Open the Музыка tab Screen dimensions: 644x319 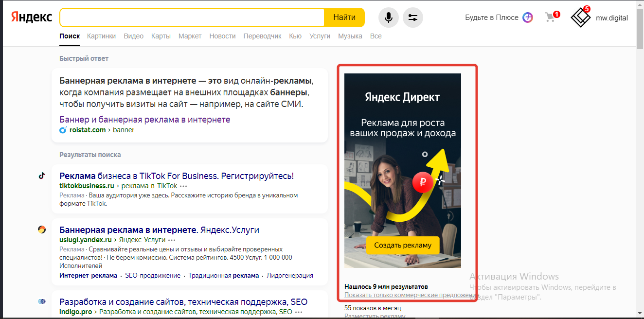[x=350, y=36]
